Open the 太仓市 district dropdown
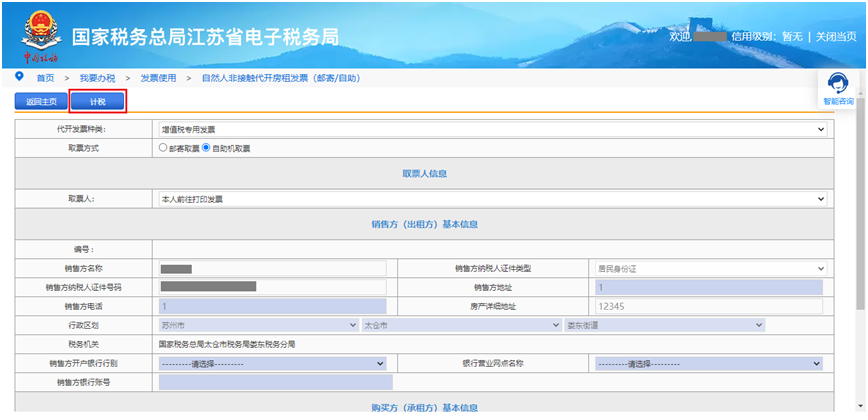This screenshot has width=868, height=420. coord(462,325)
